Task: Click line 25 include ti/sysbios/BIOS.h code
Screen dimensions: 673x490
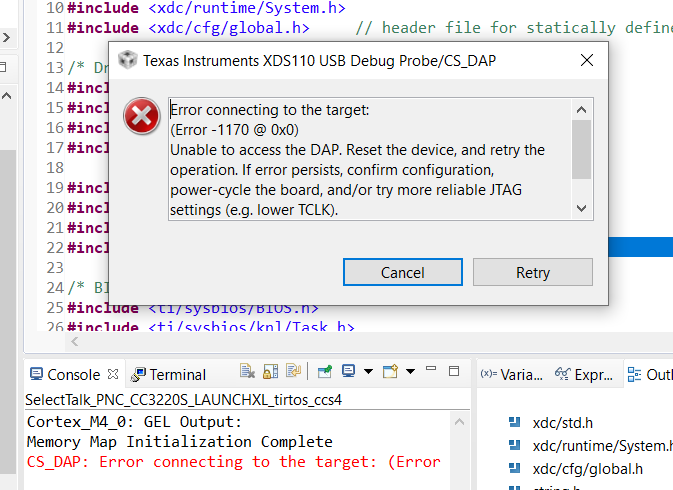Action: pos(193,308)
